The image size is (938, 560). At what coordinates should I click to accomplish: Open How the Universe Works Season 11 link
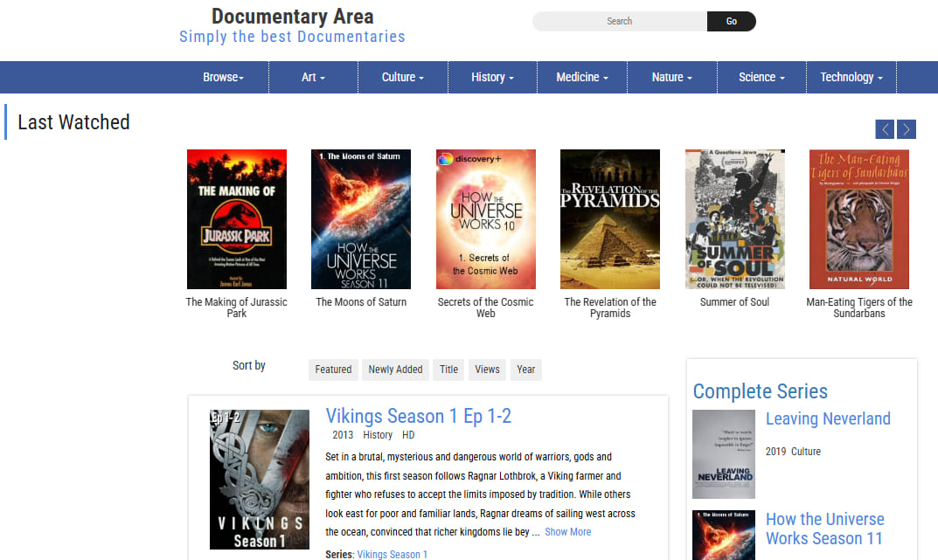pyautogui.click(x=825, y=529)
